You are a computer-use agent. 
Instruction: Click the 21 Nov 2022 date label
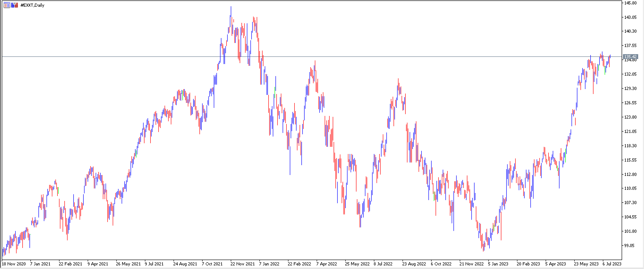[x=472, y=264]
